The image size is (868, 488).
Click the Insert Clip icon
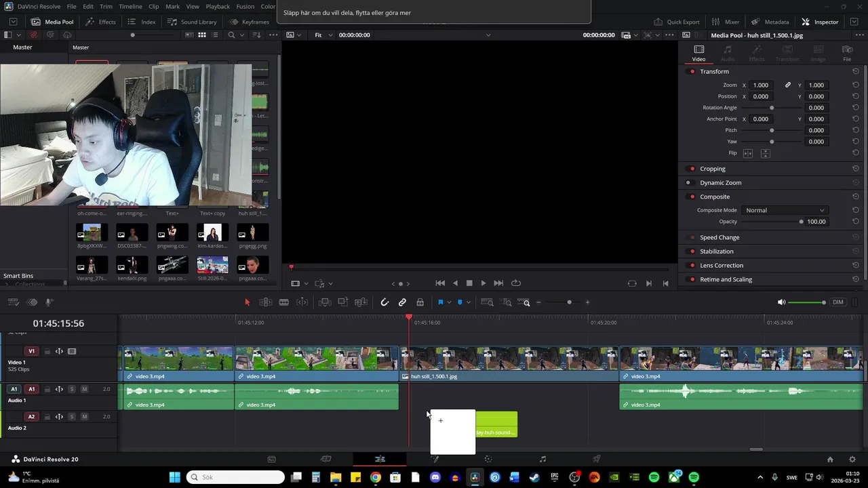tap(325, 302)
